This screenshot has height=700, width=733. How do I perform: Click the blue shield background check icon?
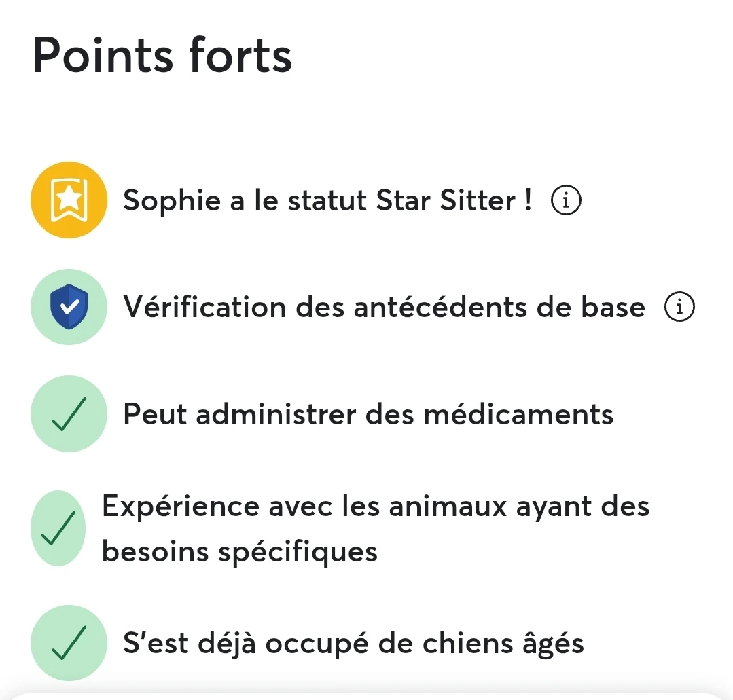click(69, 307)
